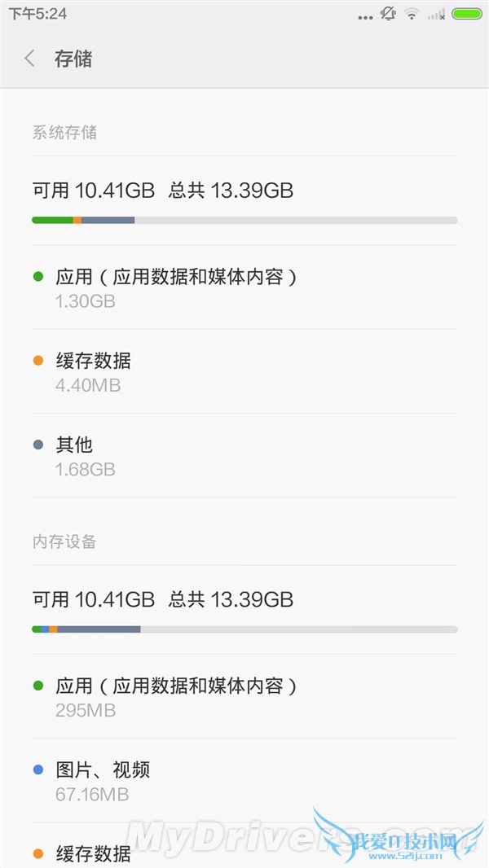
Task: Tap the green battery icon
Action: click(466, 14)
